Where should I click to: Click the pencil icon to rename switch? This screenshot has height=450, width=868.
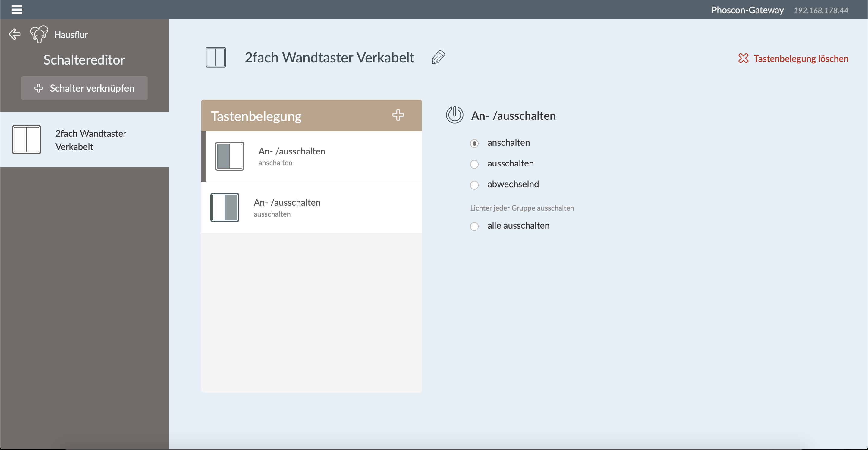point(438,57)
